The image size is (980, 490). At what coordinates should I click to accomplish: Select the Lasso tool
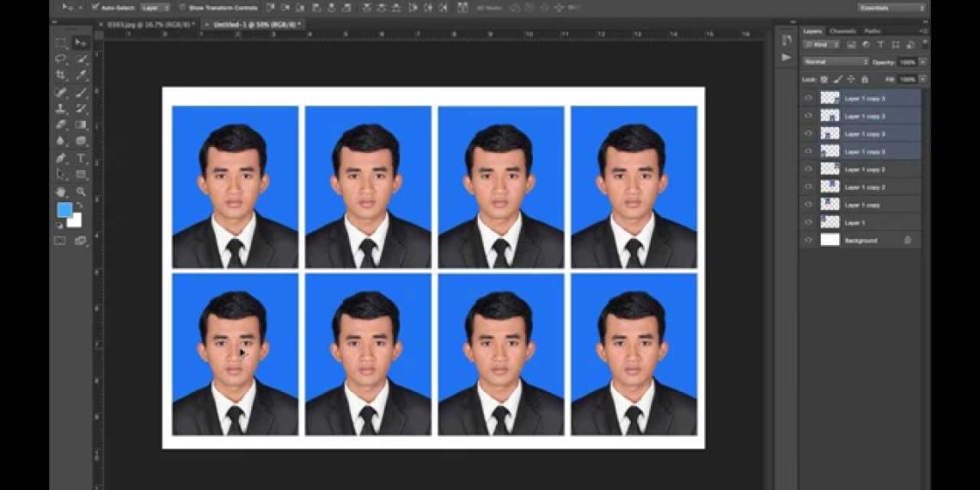click(x=61, y=58)
